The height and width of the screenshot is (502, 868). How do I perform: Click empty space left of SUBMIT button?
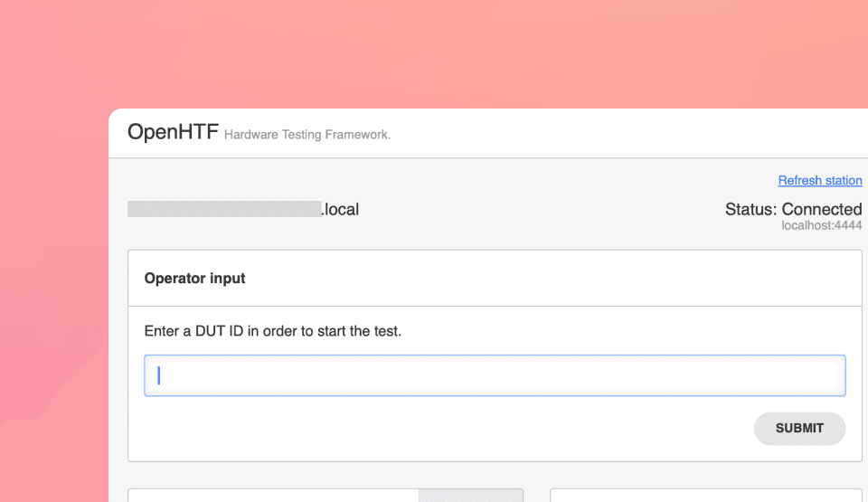pos(452,429)
